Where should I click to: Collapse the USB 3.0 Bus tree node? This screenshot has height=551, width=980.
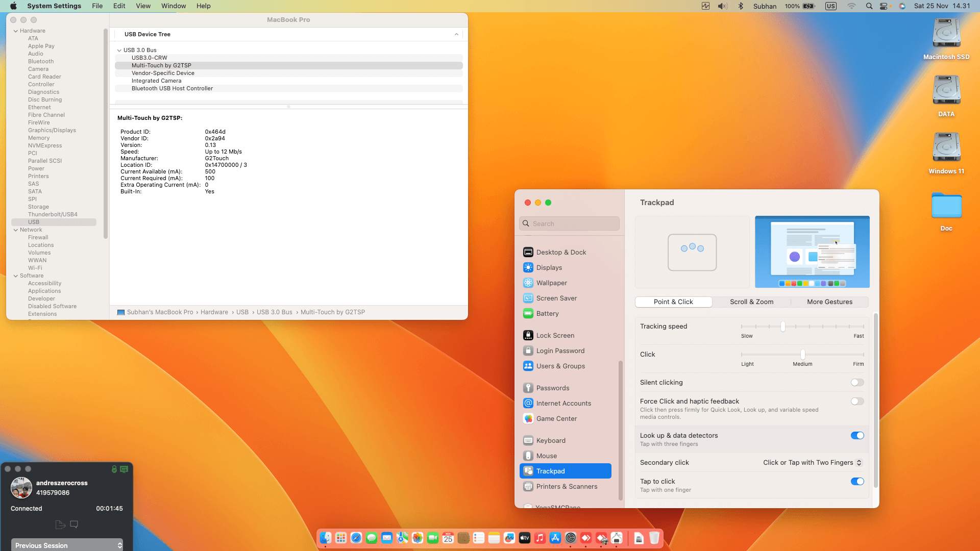pos(119,50)
